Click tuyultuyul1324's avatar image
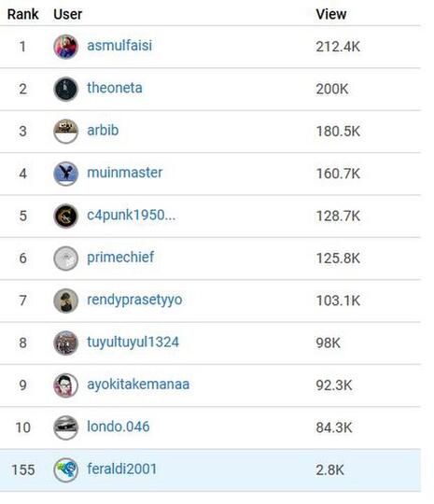 click(x=66, y=343)
